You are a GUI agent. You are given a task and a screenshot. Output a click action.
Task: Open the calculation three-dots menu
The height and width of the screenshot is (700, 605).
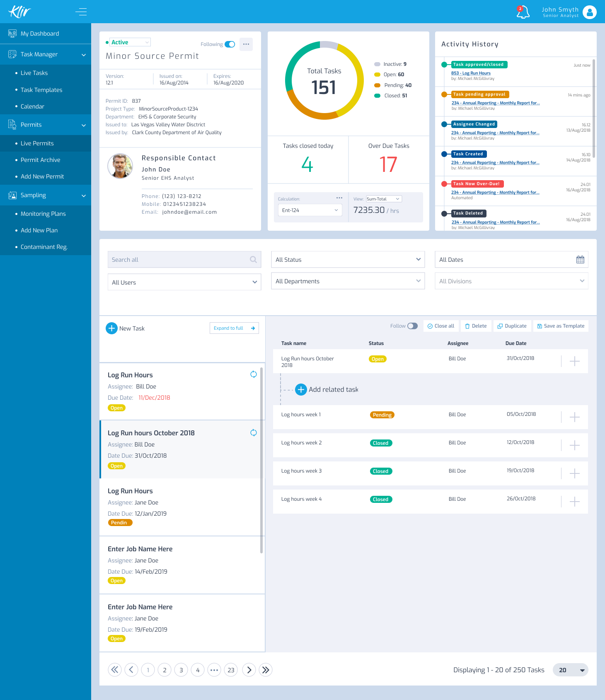(x=339, y=198)
